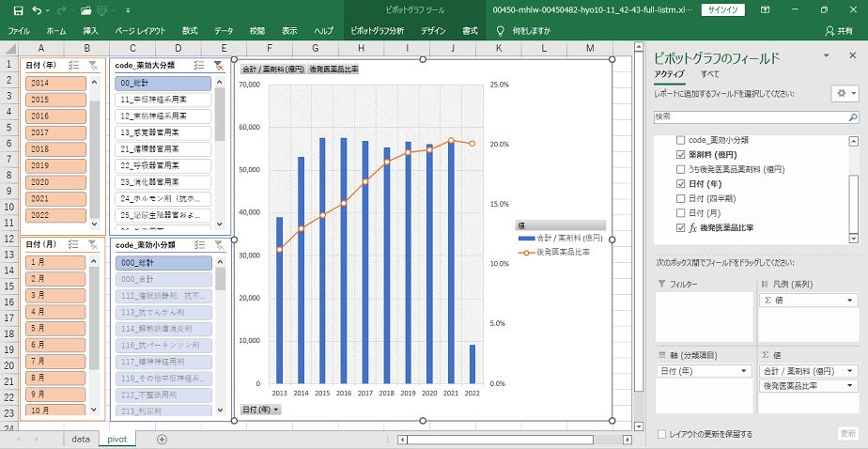Open the 日付 (年) chart axis filter dropdown
868x449 pixels.
(261, 410)
